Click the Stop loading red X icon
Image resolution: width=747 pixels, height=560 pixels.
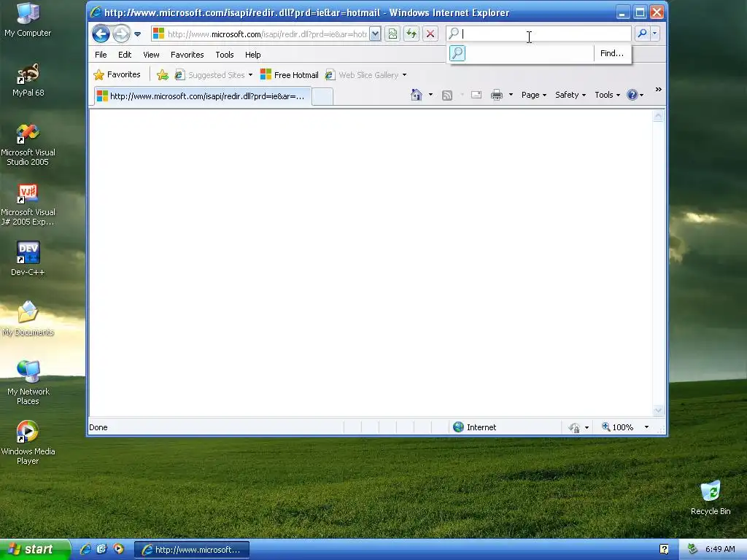[x=430, y=34]
